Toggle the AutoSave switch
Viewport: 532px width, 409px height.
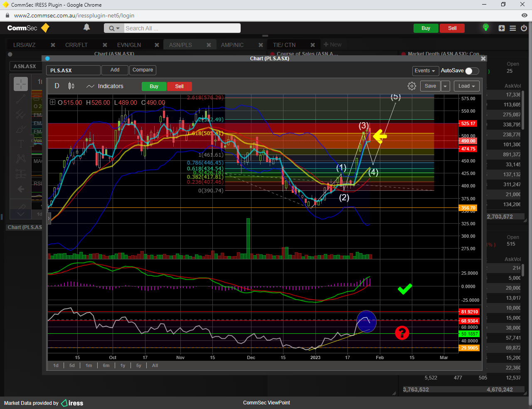point(472,71)
